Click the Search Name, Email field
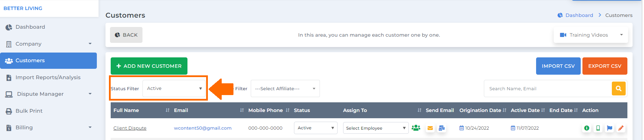Screen dimensions: 644x140 (548, 88)
